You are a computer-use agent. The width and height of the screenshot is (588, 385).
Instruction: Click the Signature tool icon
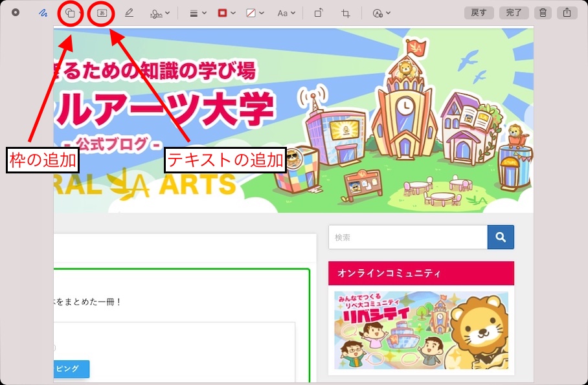click(x=156, y=13)
